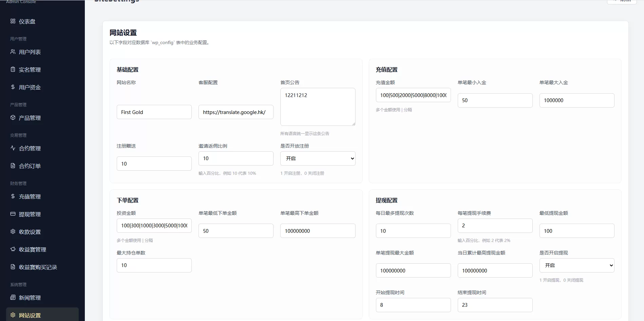Click the 结束提现时间 field showing 23
The image size is (644, 321).
click(495, 305)
